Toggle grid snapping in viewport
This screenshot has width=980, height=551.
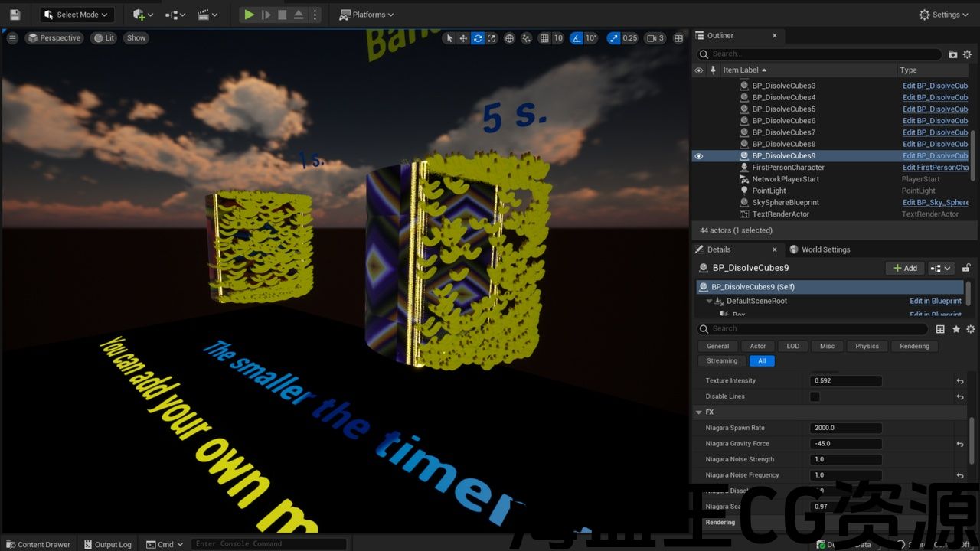(x=544, y=38)
